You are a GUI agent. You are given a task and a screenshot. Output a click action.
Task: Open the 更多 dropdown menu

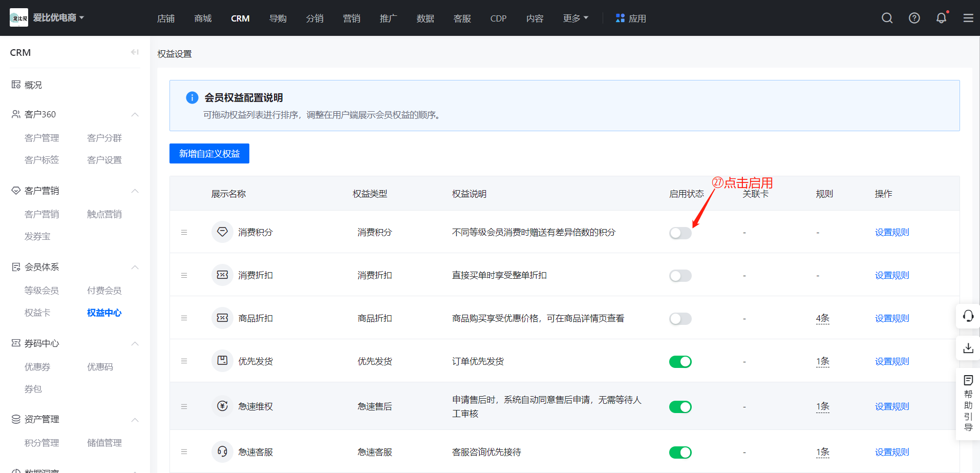tap(576, 18)
